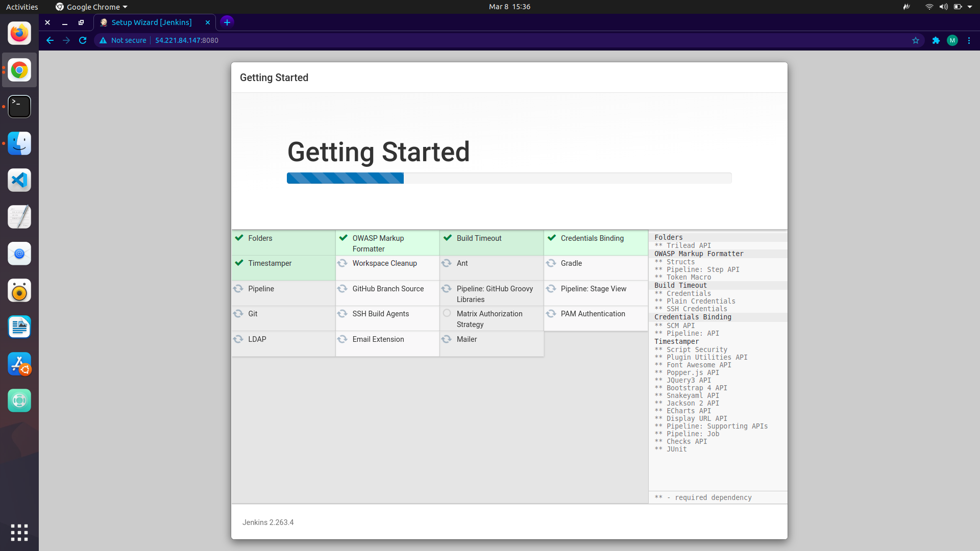Expand the system menu arrow in top bar
Viewport: 980px width, 551px height.
[970, 7]
